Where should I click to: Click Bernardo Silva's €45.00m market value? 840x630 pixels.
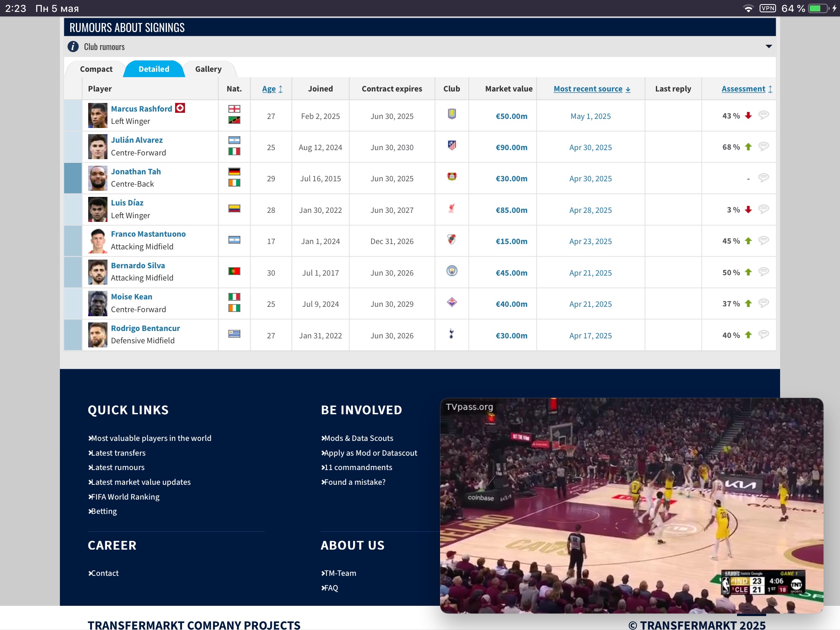(511, 273)
